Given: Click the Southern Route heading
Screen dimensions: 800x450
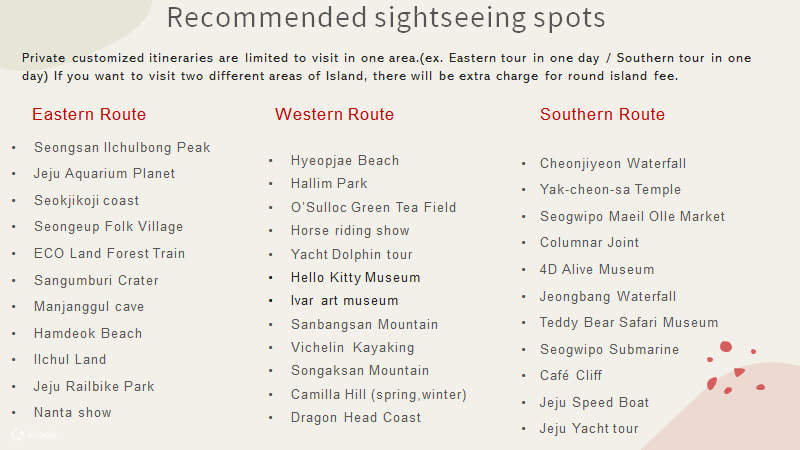Looking at the screenshot, I should (x=602, y=114).
